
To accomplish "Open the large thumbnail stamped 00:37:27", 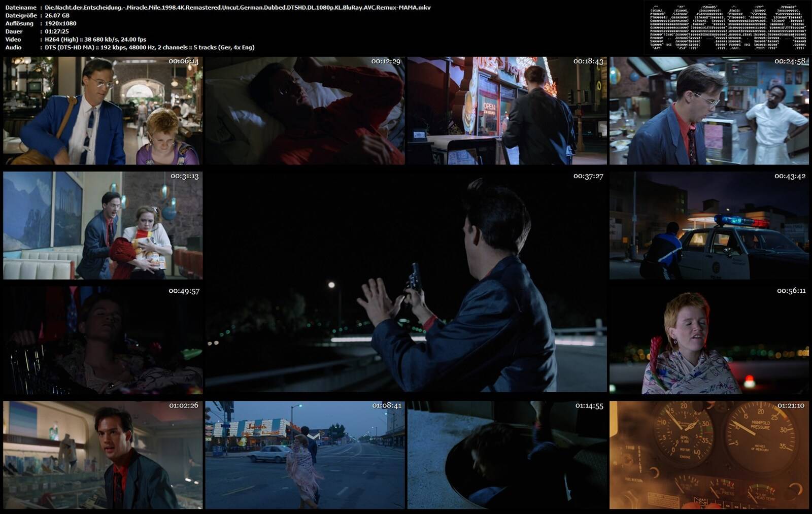I will click(406, 282).
